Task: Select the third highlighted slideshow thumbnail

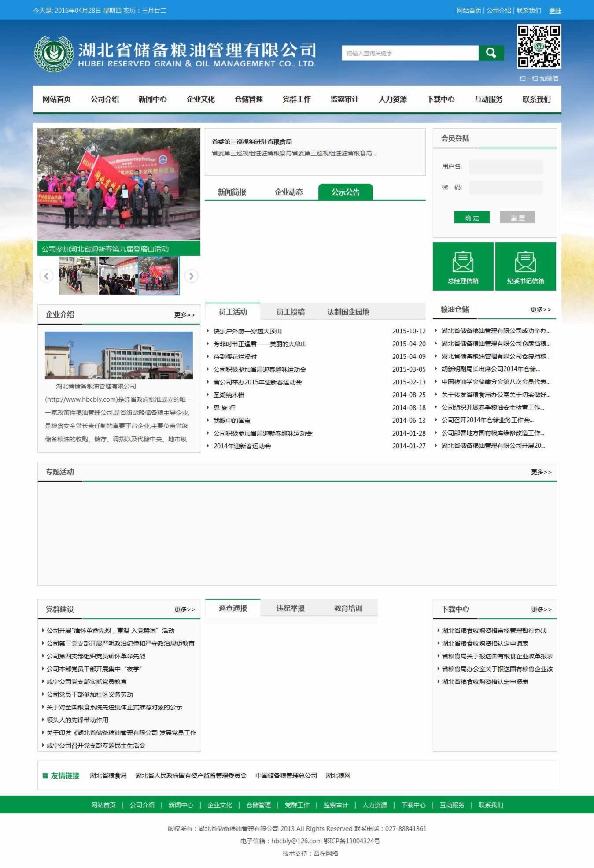Action: pyautogui.click(x=159, y=276)
